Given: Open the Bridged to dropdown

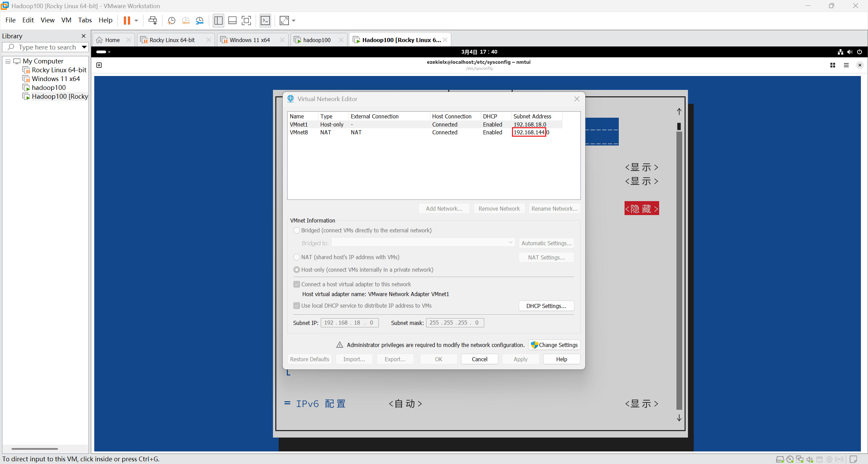Looking at the screenshot, I should point(423,243).
